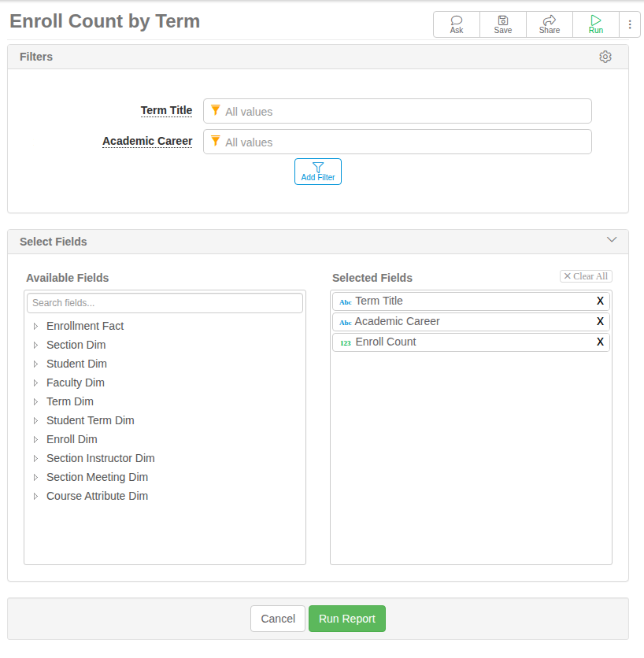Collapse the Select Fields panel chevron
Screen dimensions: 644x658
pos(612,239)
